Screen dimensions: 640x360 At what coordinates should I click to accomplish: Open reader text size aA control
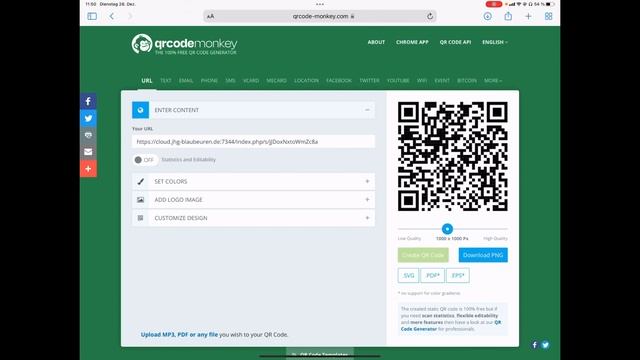tap(210, 16)
